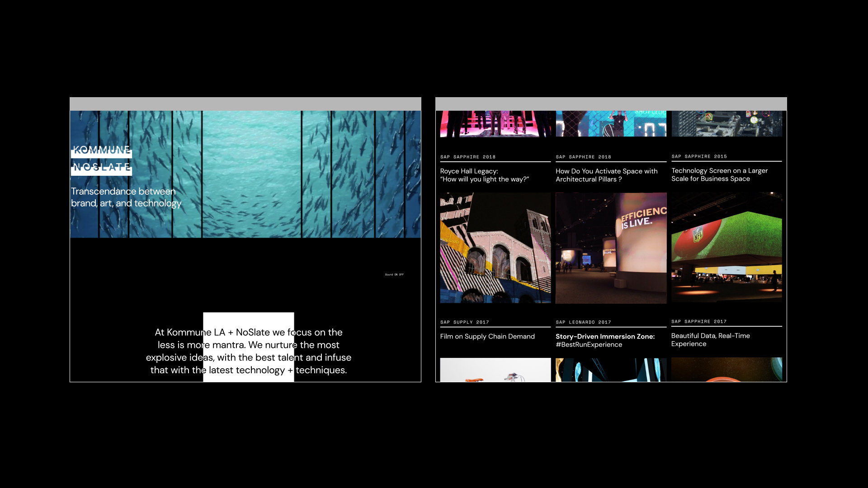Open 'How Do You Activate Space' project

pos(607,175)
